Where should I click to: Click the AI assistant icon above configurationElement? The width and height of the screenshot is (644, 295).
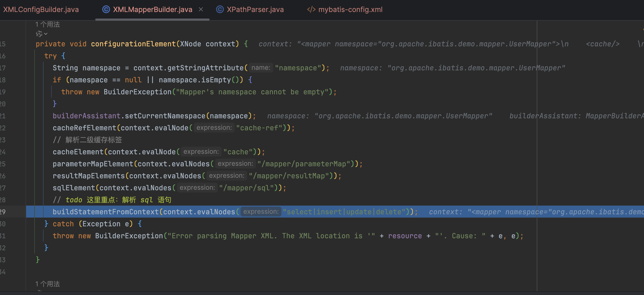point(39,34)
